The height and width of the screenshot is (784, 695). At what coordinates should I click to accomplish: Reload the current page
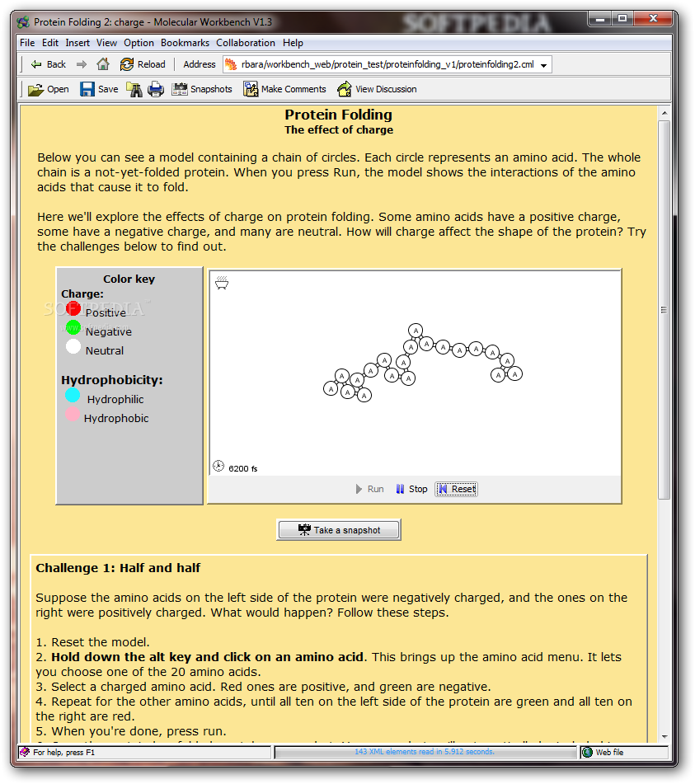click(143, 64)
